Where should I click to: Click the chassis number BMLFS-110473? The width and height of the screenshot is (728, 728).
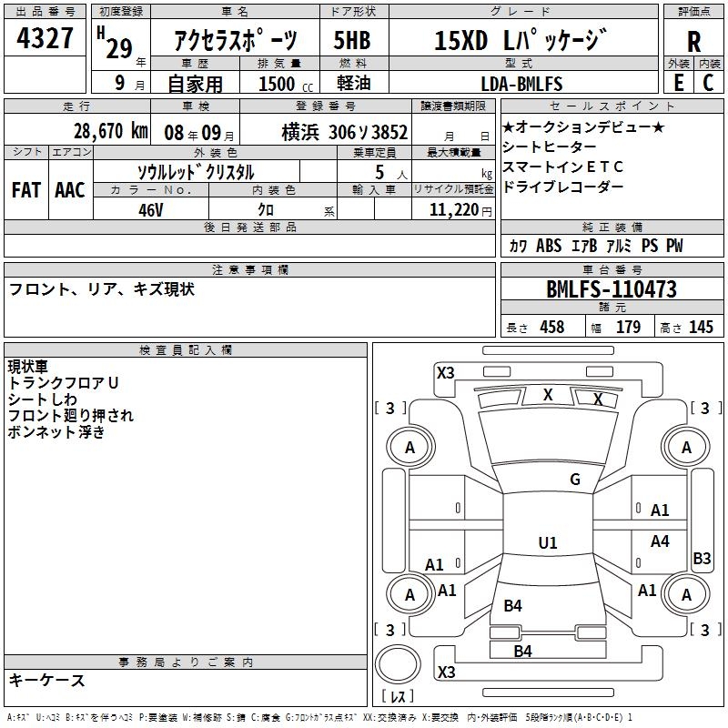pyautogui.click(x=612, y=289)
